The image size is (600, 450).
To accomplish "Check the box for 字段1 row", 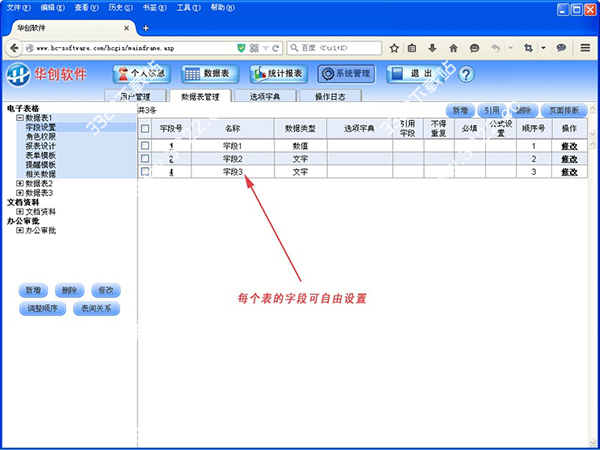I will 145,145.
